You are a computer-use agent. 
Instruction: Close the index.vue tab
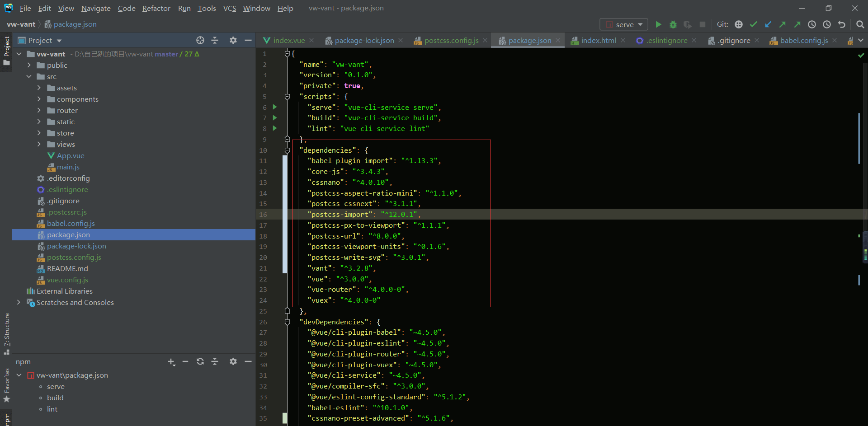pos(311,40)
